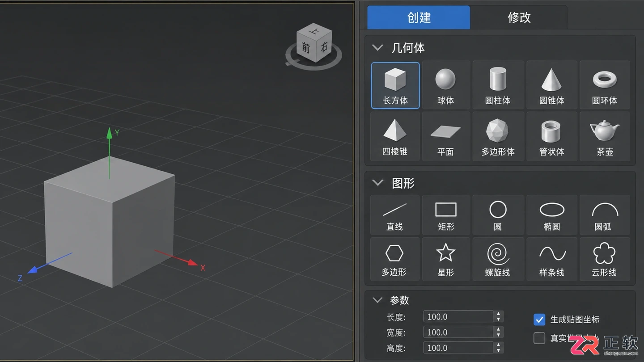Open the 修改 tab

click(519, 17)
